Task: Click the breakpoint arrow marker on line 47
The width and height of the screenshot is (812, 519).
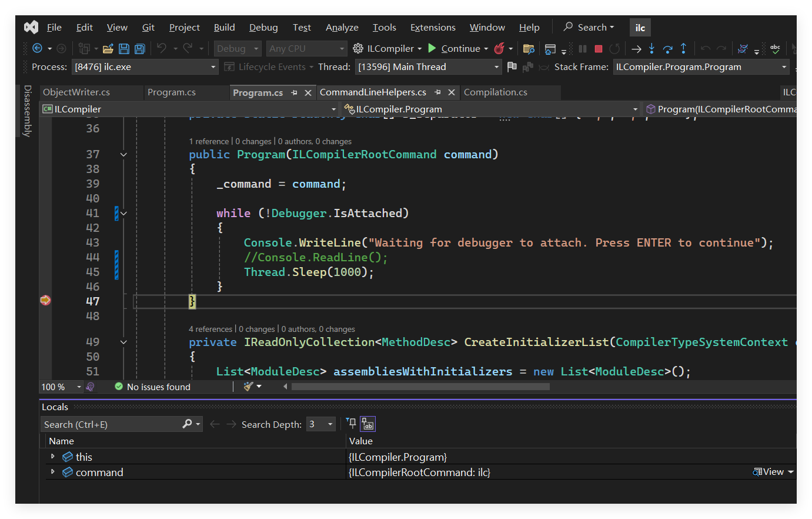Action: coord(45,301)
